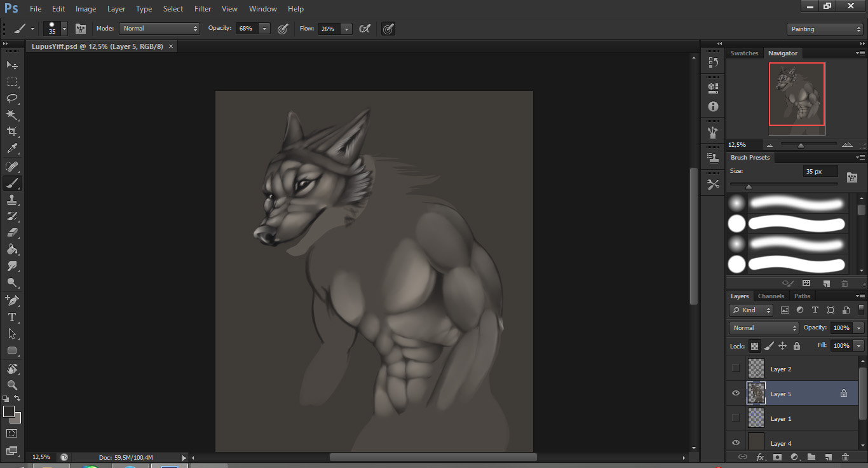The image size is (868, 468).
Task: Hide Layer 5 using its eye icon
Action: coord(736,394)
